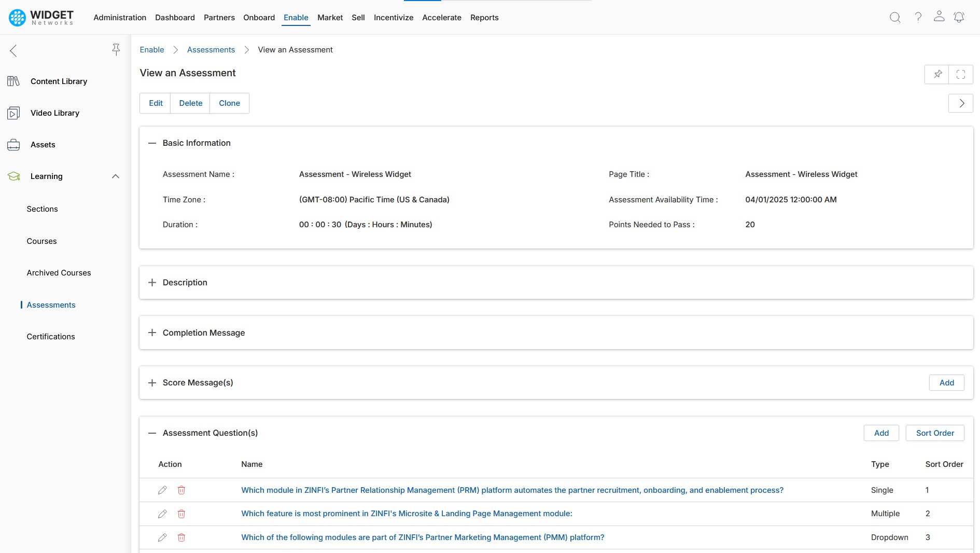
Task: Open Assessments breadcrumb link
Action: (211, 50)
